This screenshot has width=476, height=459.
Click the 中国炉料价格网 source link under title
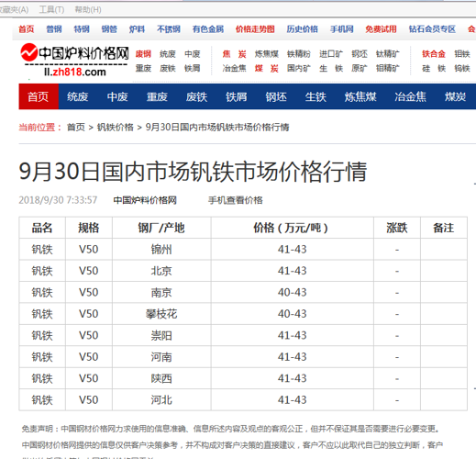[x=145, y=200]
